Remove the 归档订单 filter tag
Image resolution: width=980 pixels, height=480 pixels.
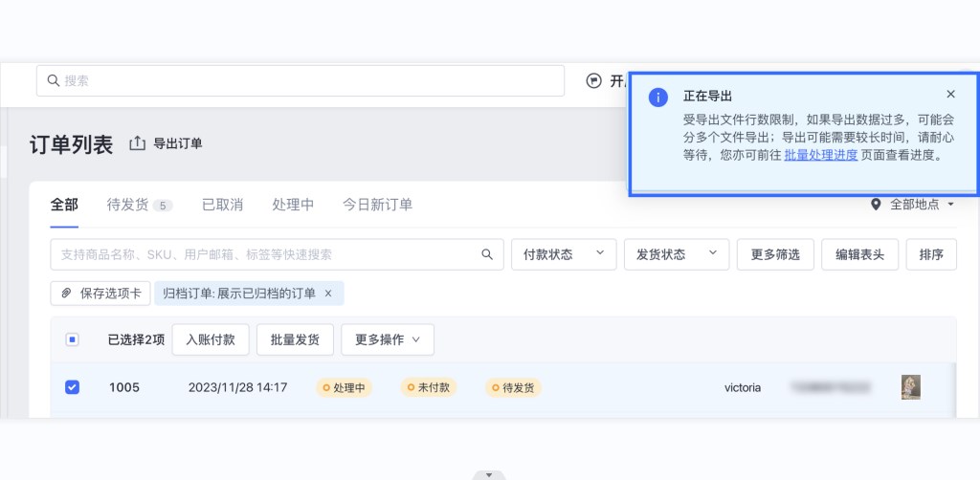(x=328, y=294)
